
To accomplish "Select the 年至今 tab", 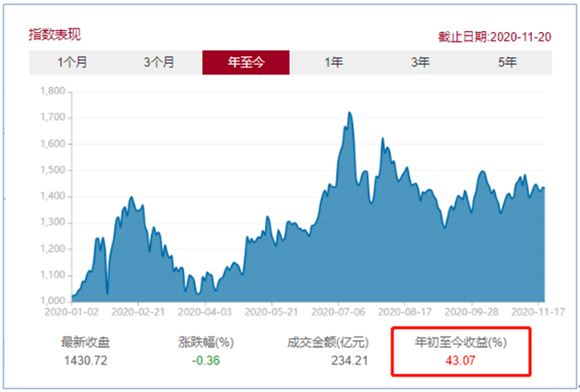I will pos(246,62).
